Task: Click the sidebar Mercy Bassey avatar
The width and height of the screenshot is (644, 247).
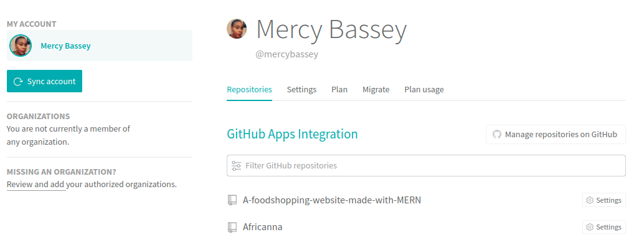Action: click(21, 46)
